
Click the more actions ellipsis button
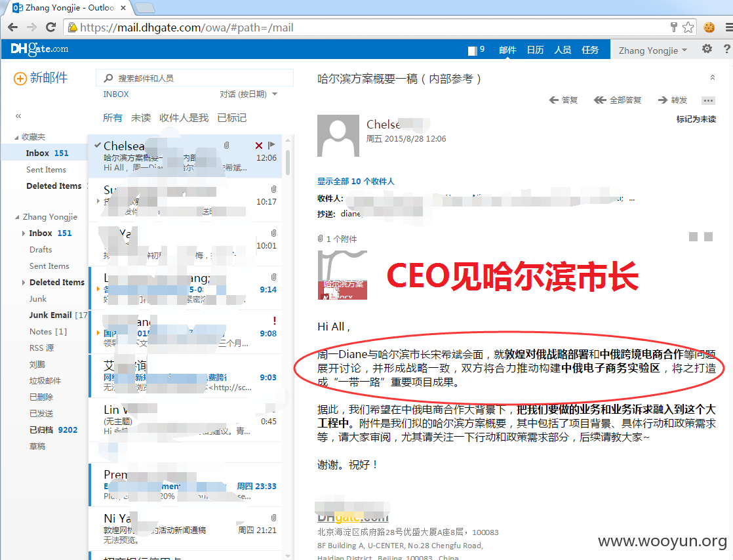click(x=708, y=100)
